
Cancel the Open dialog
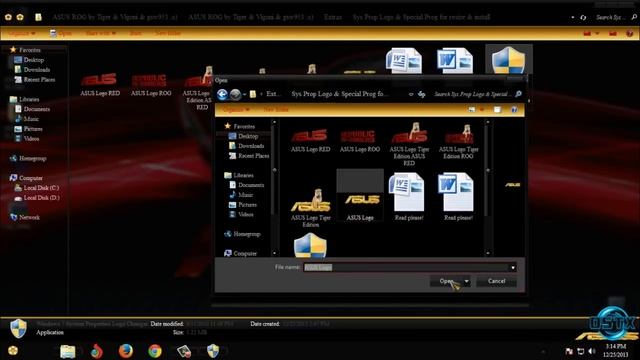(x=496, y=281)
